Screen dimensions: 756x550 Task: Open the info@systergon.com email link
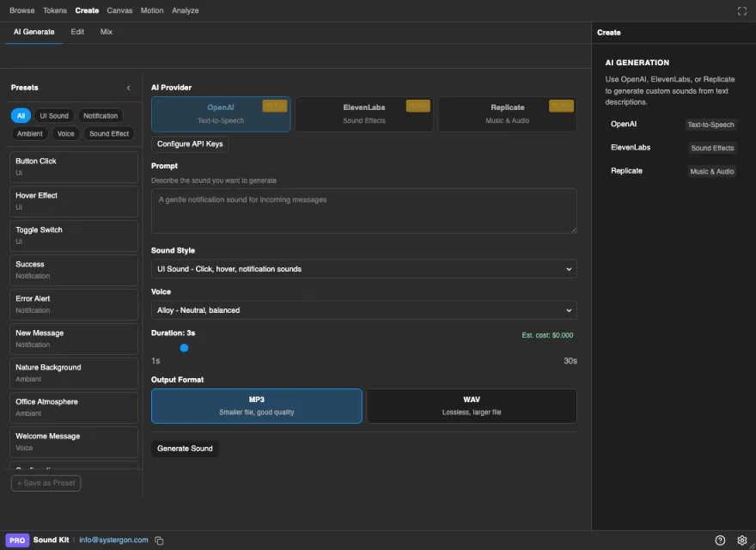coord(113,540)
